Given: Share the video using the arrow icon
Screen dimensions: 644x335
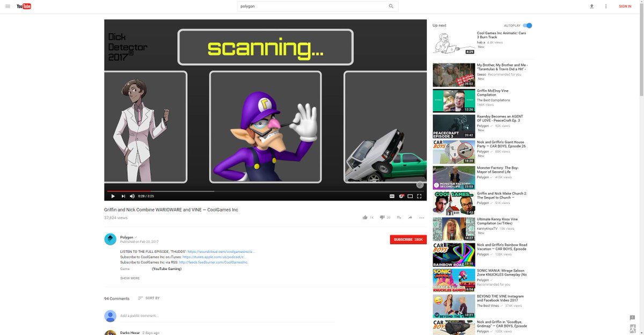Looking at the screenshot, I should [x=410, y=217].
